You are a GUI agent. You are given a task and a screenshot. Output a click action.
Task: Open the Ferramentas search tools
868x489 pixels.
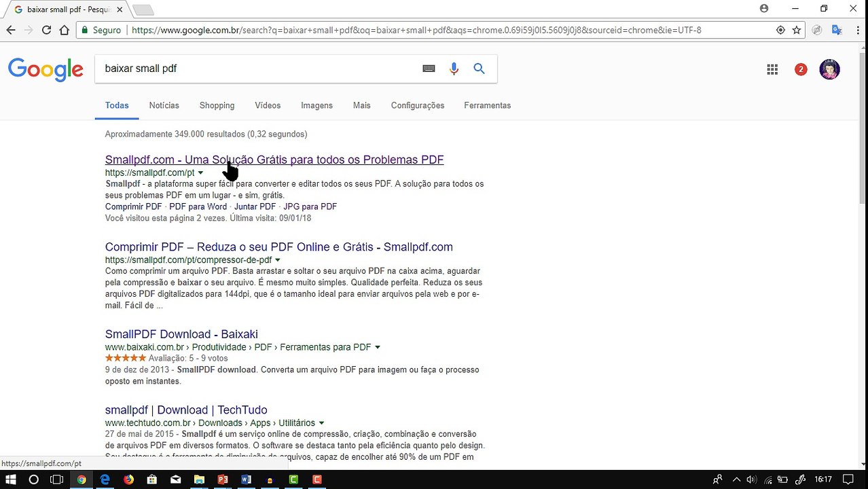(488, 105)
